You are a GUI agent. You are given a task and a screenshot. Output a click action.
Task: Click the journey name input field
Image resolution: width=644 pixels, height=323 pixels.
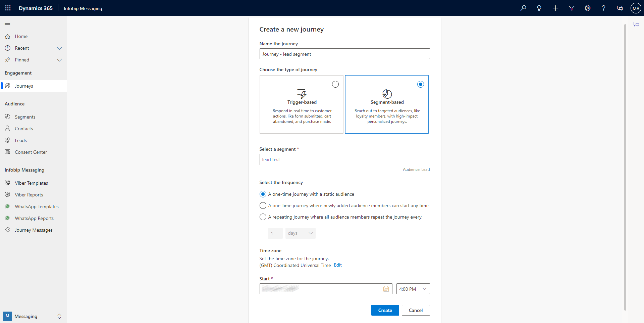[344, 54]
